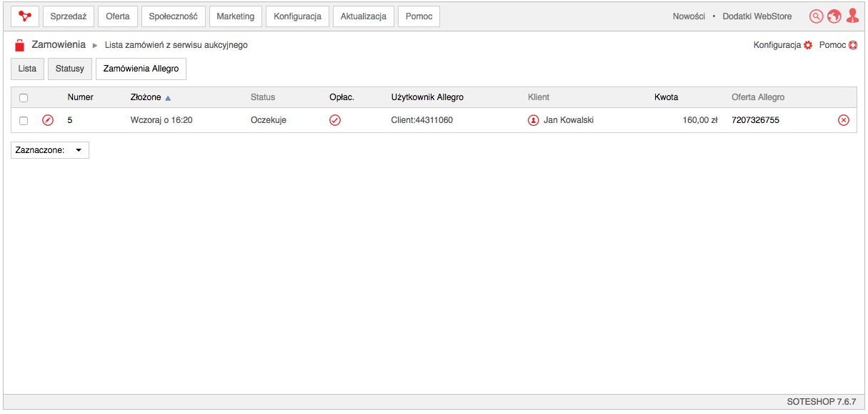Click the date Wczoraj o 16:20
This screenshot has width=868, height=414.
[161, 120]
